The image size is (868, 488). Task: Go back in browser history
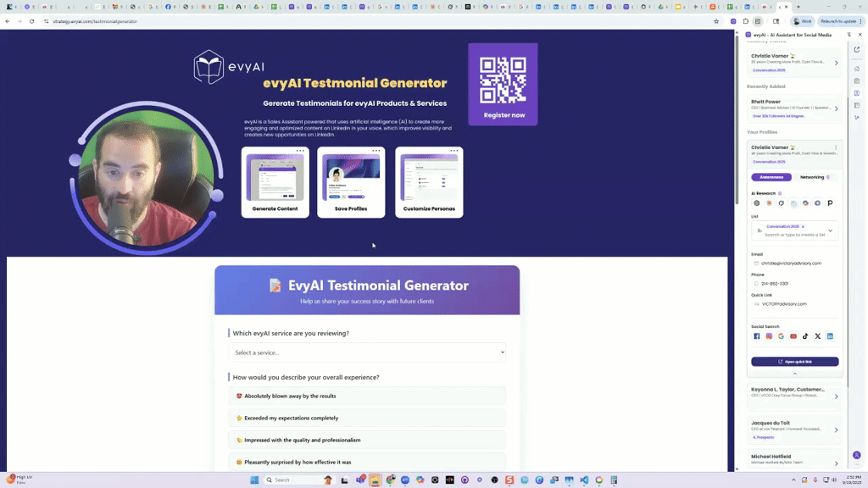[x=7, y=21]
